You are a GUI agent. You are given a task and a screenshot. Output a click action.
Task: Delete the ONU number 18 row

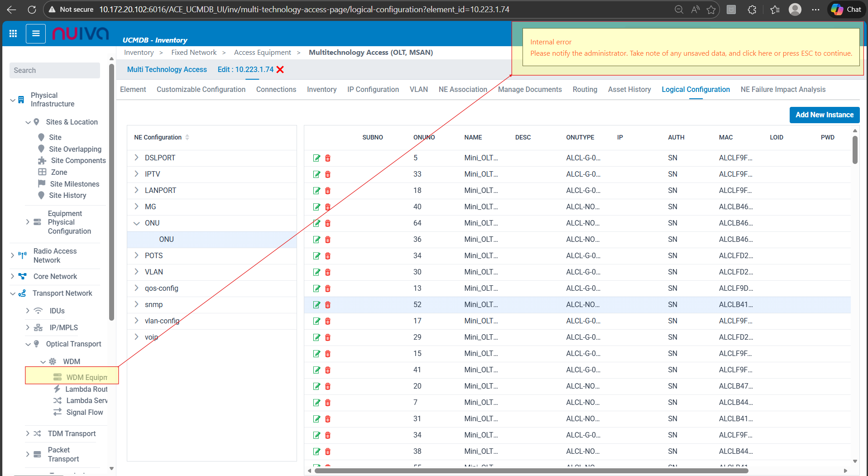point(328,191)
